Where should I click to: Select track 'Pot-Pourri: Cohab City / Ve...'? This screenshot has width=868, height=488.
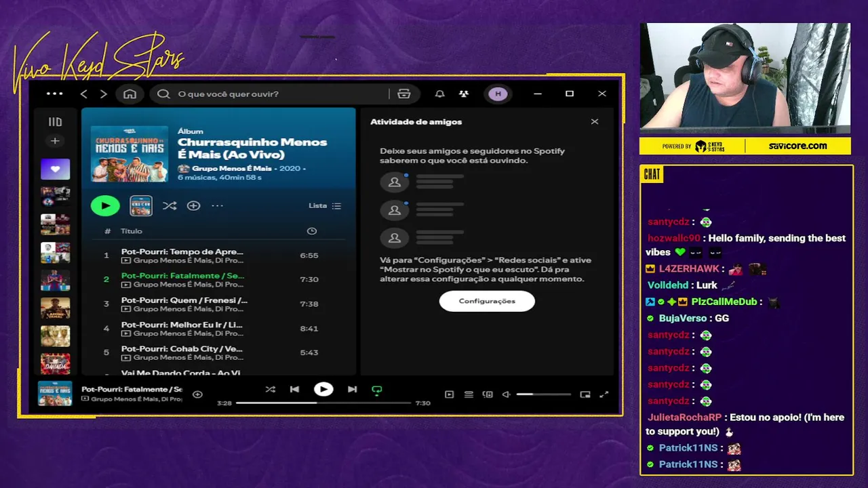182,349
